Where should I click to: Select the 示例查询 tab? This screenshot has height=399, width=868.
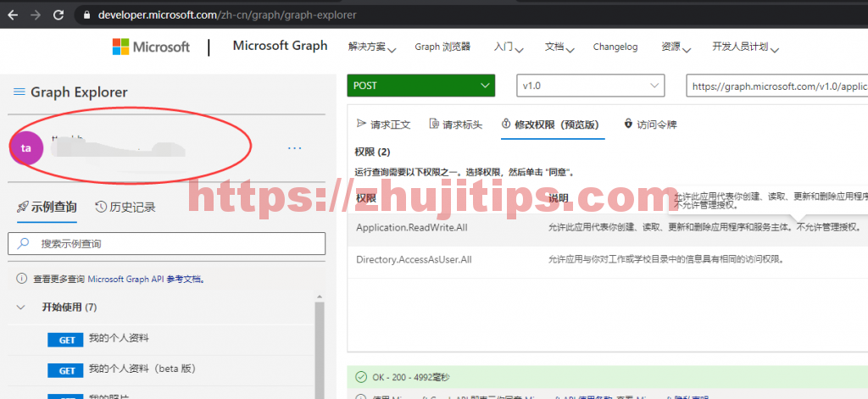coord(47,208)
